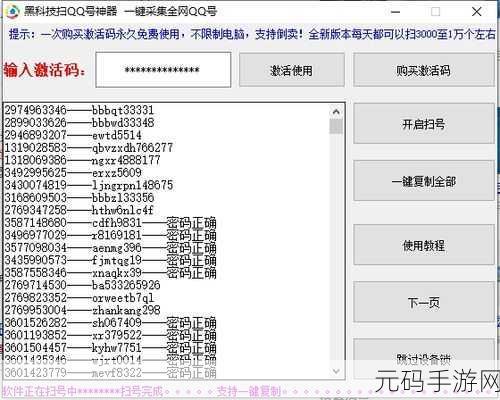This screenshot has height=400, width=500.
Task: Select row 2769823352——orweetb7ql
Action: coord(79,298)
